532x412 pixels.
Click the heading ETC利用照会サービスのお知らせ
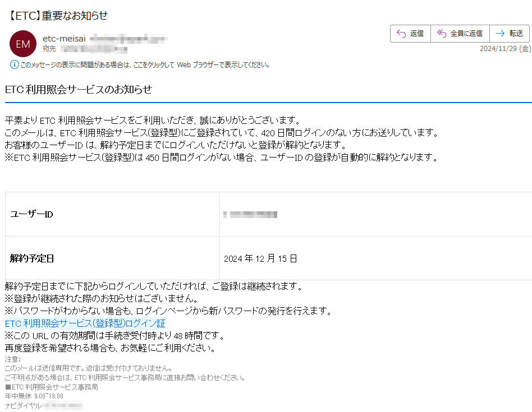[x=79, y=90]
